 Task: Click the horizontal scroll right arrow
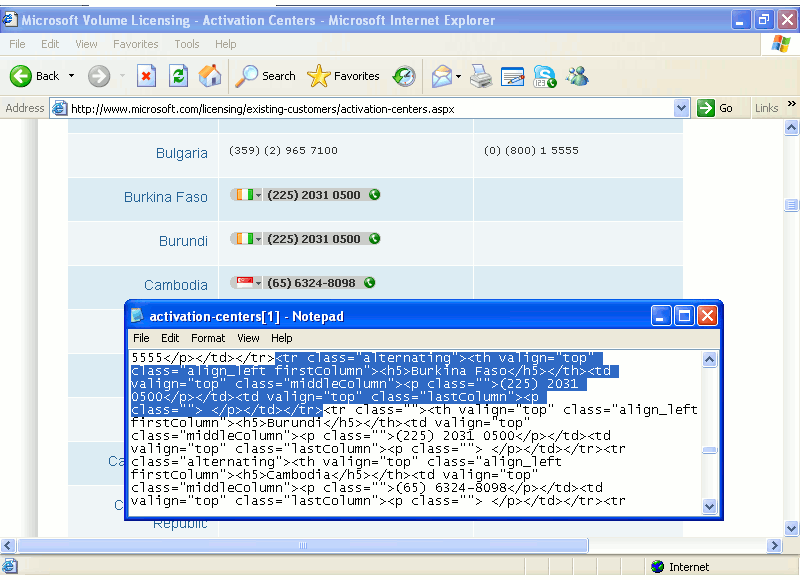pyautogui.click(x=774, y=545)
